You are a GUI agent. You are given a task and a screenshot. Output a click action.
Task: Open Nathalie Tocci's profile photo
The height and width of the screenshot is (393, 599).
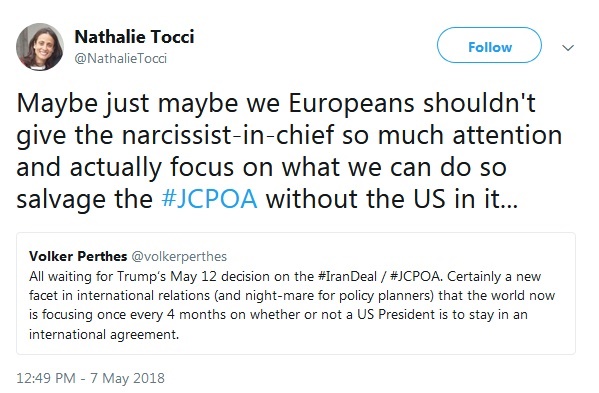[40, 47]
